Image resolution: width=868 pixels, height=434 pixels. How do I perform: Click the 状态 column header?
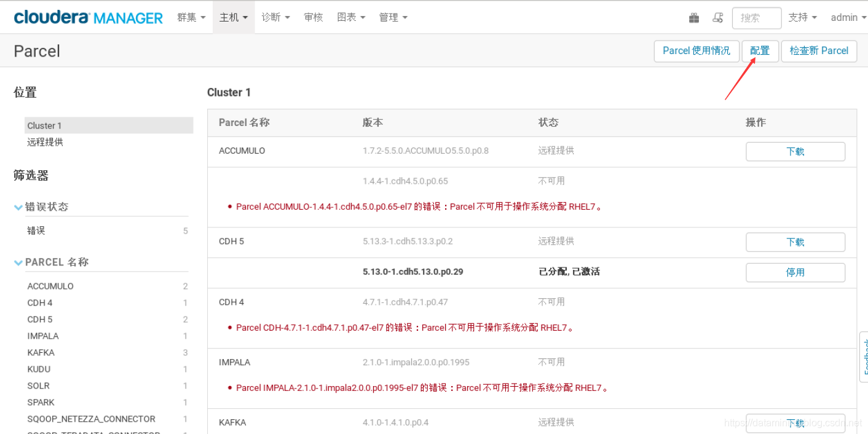548,122
